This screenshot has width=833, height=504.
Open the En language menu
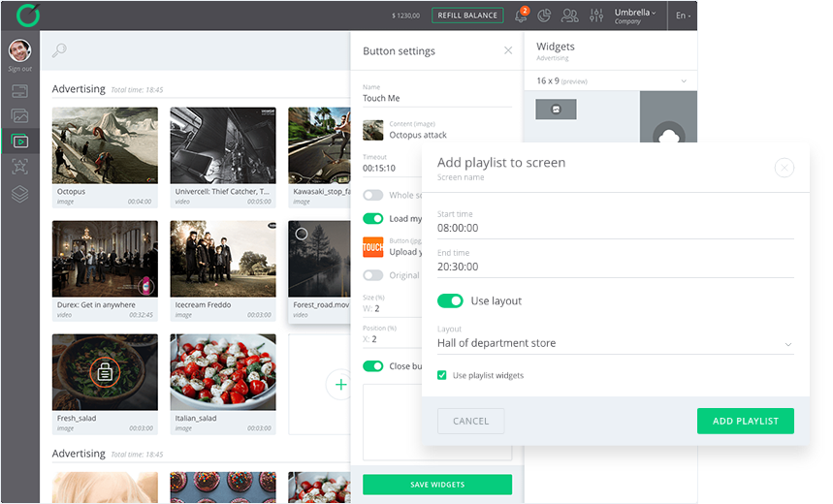click(683, 16)
